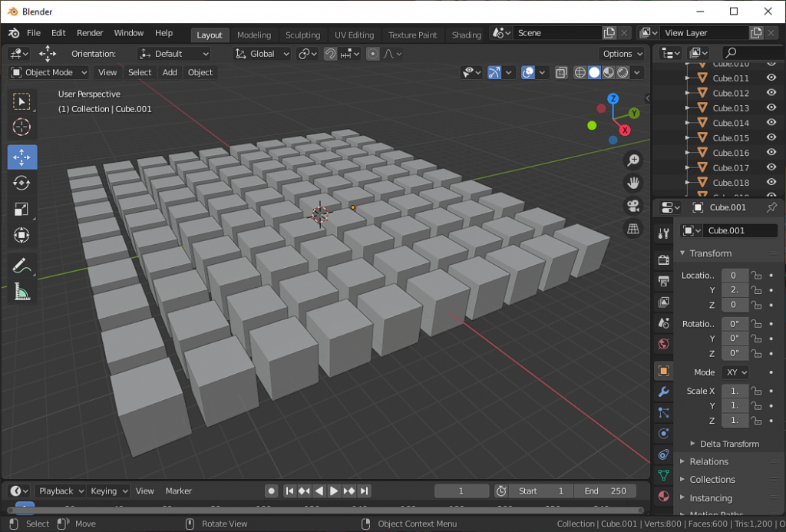Open the Render menu in the top bar
Screen dimensions: 786x532
90,32
